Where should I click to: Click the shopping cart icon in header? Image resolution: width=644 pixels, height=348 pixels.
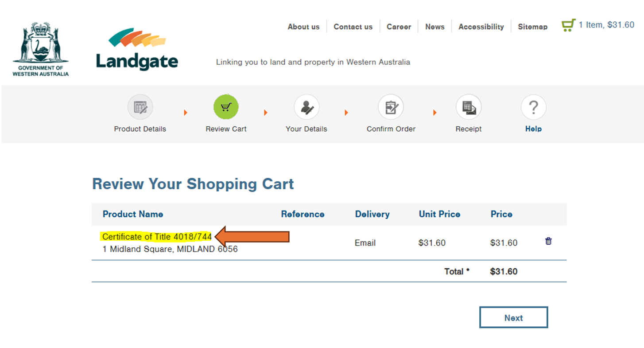568,25
